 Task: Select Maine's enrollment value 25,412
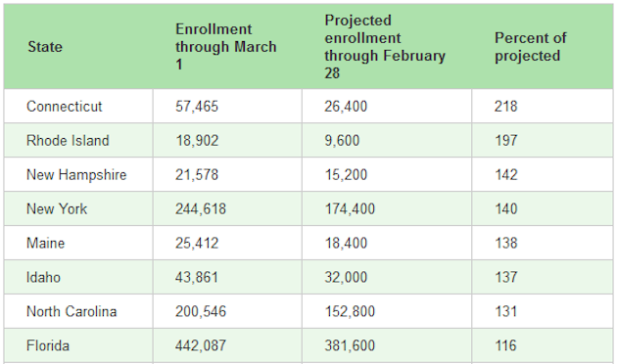coord(197,244)
